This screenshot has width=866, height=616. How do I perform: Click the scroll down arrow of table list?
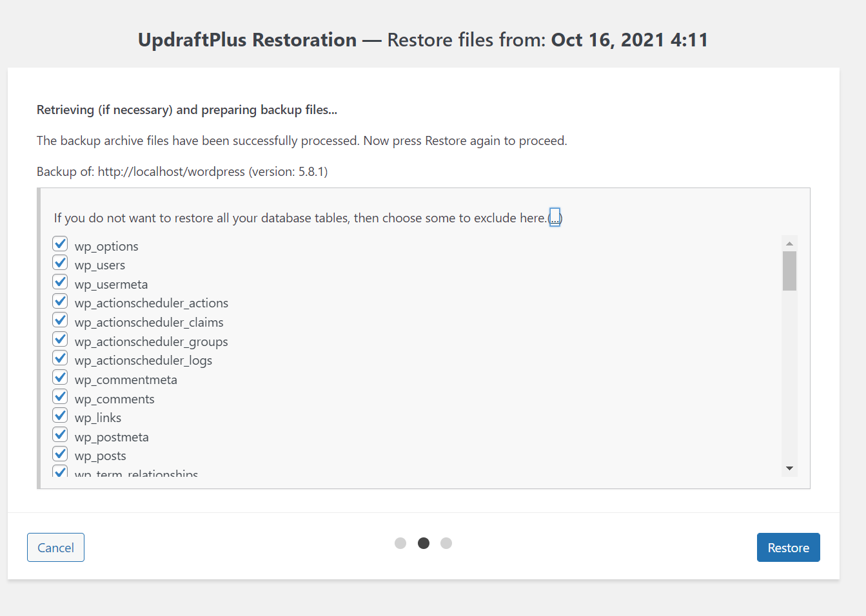tap(789, 468)
